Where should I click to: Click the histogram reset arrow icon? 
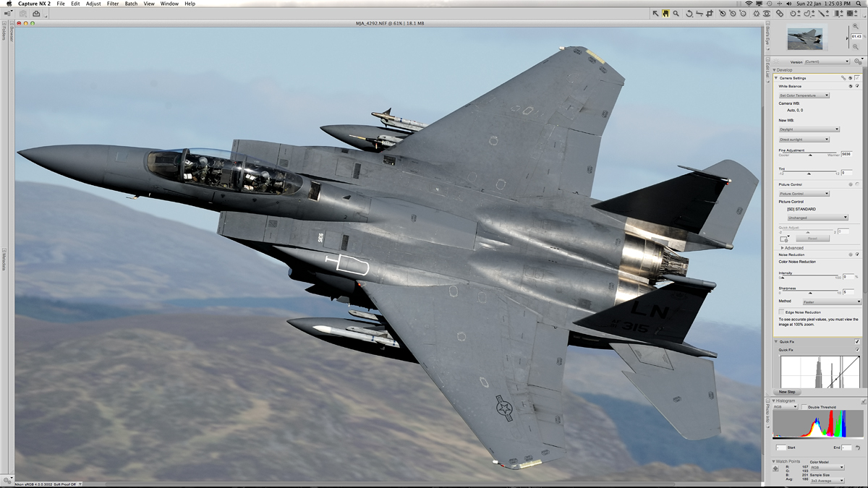(x=858, y=448)
